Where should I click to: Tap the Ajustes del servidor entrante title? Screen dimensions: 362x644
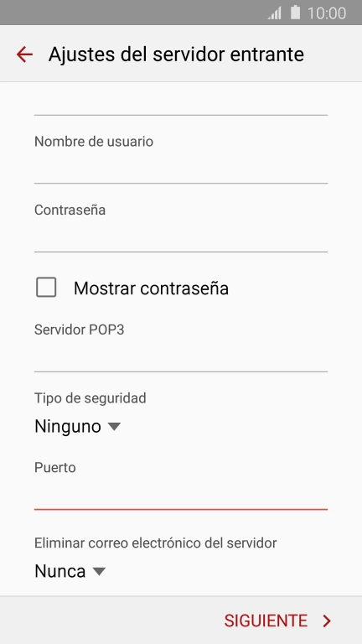pyautogui.click(x=176, y=55)
